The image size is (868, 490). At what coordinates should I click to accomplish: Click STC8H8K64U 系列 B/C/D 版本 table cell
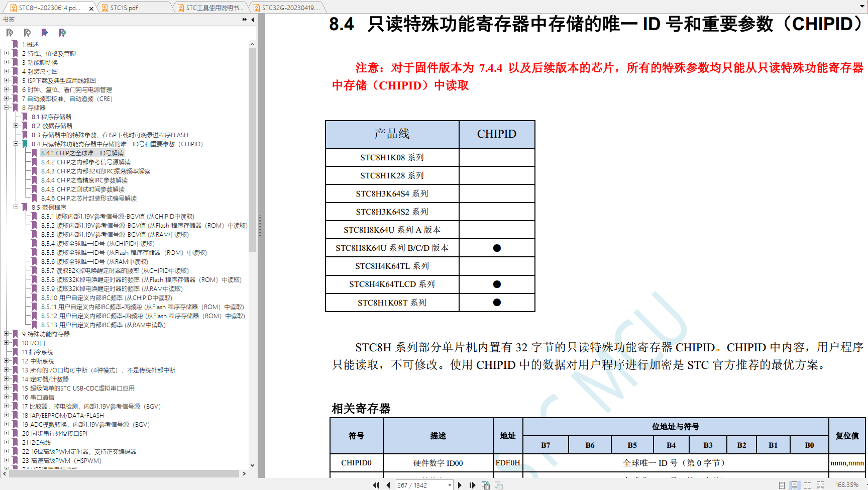pyautogui.click(x=392, y=248)
